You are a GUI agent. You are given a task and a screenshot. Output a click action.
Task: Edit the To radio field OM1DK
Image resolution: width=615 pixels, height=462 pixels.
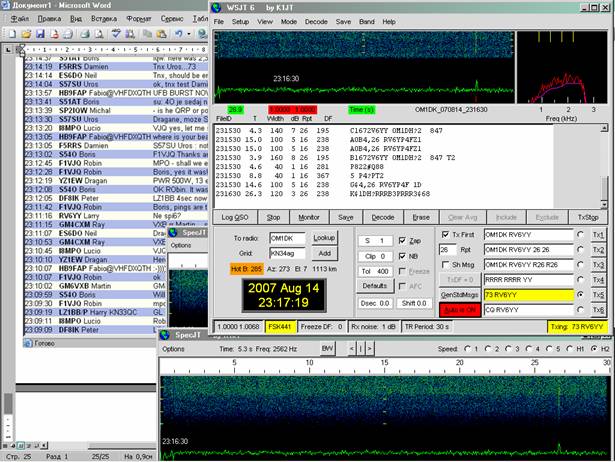pyautogui.click(x=287, y=238)
